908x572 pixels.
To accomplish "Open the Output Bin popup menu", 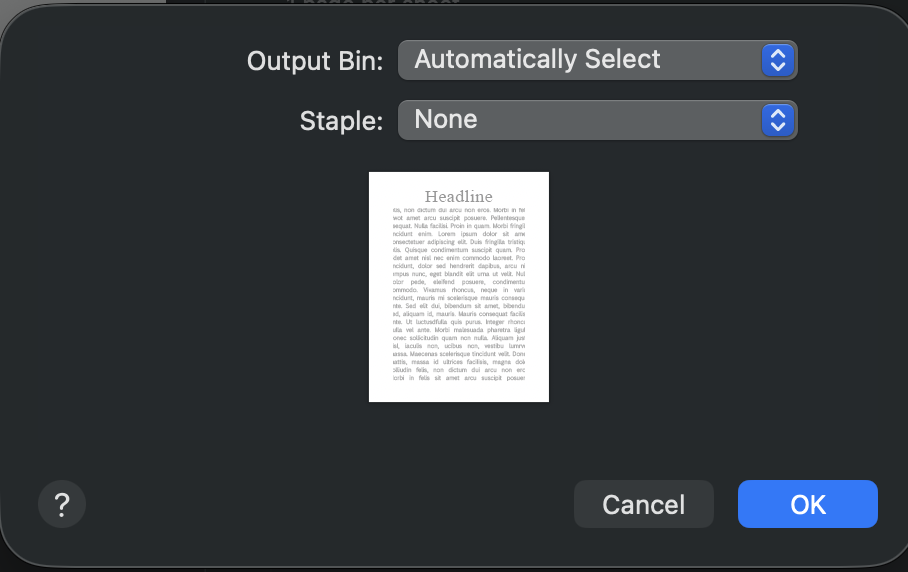I will (x=598, y=60).
